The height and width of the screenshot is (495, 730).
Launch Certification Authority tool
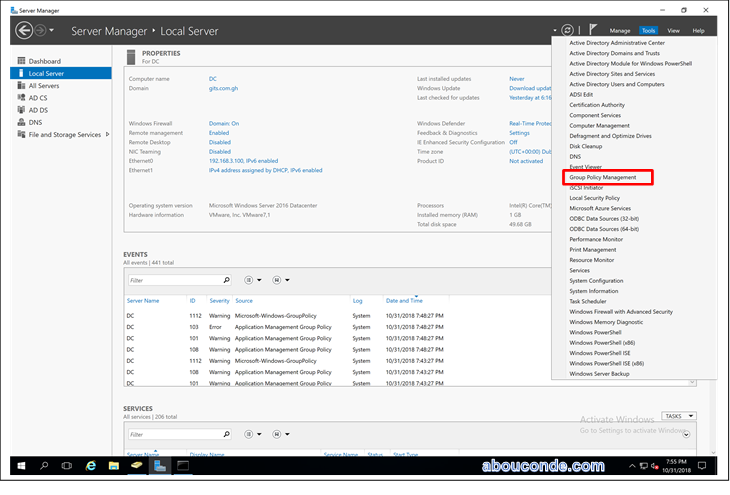(x=597, y=105)
